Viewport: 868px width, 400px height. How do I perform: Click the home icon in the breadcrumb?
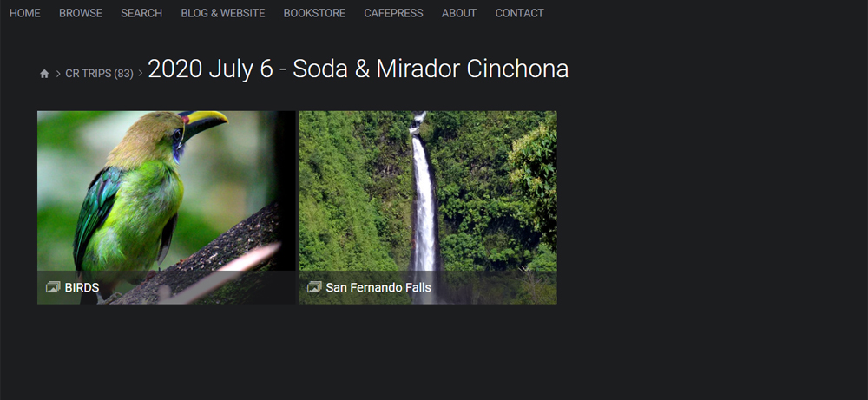(x=44, y=74)
